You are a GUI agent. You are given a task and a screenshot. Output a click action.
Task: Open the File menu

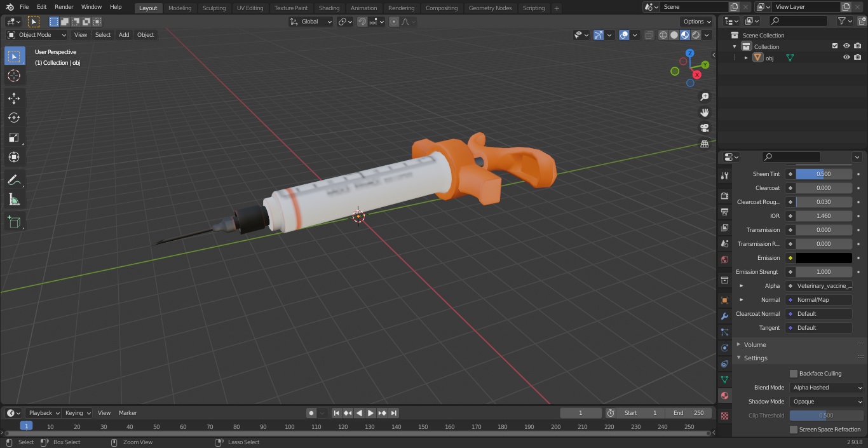point(24,7)
